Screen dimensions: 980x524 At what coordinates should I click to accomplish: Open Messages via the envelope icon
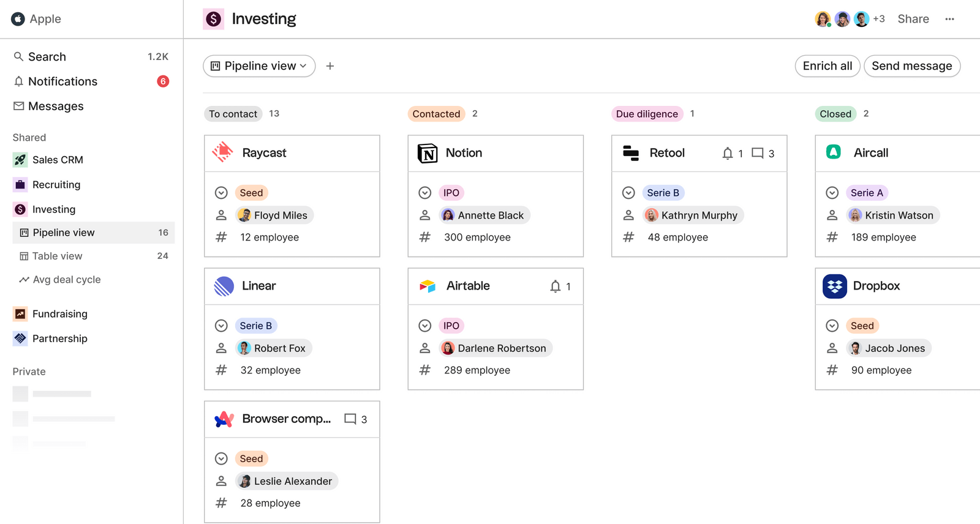19,105
